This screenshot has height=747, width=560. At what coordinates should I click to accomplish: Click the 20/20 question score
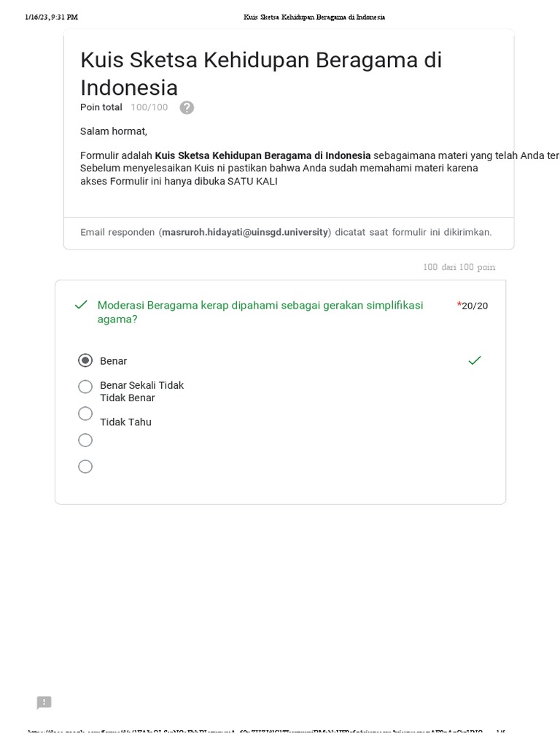coord(475,306)
